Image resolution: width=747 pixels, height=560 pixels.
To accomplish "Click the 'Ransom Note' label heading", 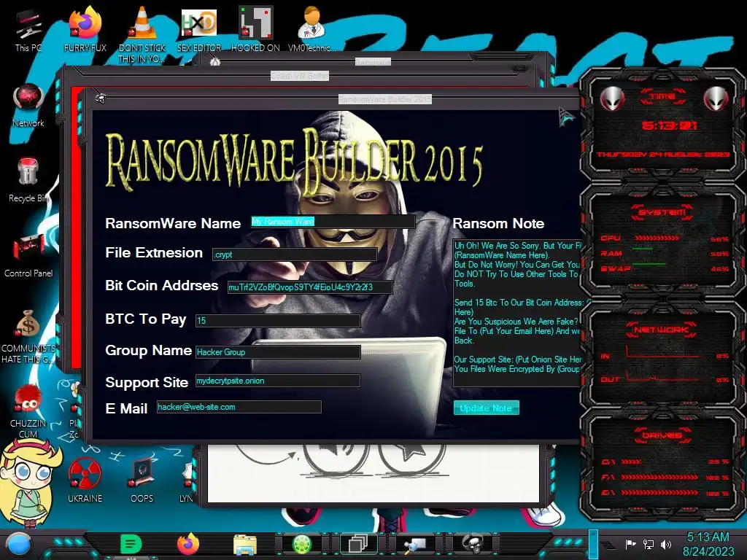I will coord(498,223).
